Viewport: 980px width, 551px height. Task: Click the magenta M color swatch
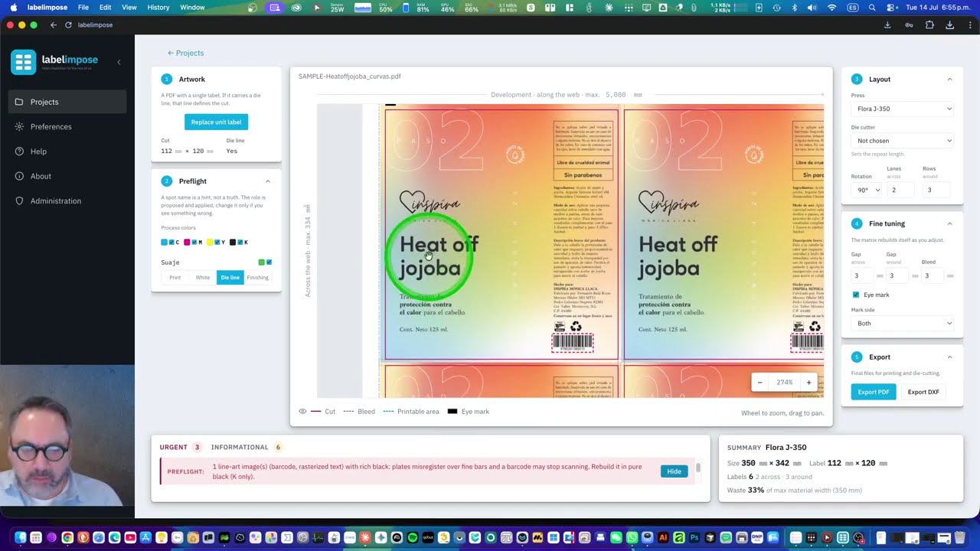tap(187, 243)
